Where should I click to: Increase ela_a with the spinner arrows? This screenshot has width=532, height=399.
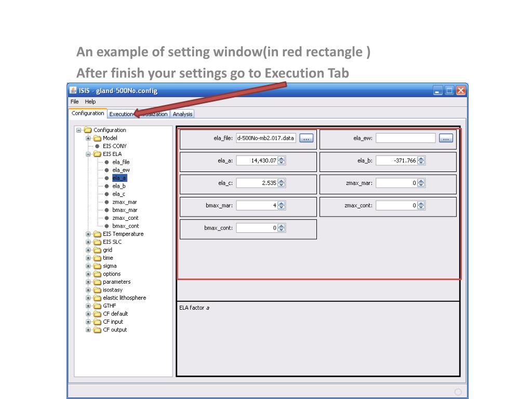coord(281,158)
